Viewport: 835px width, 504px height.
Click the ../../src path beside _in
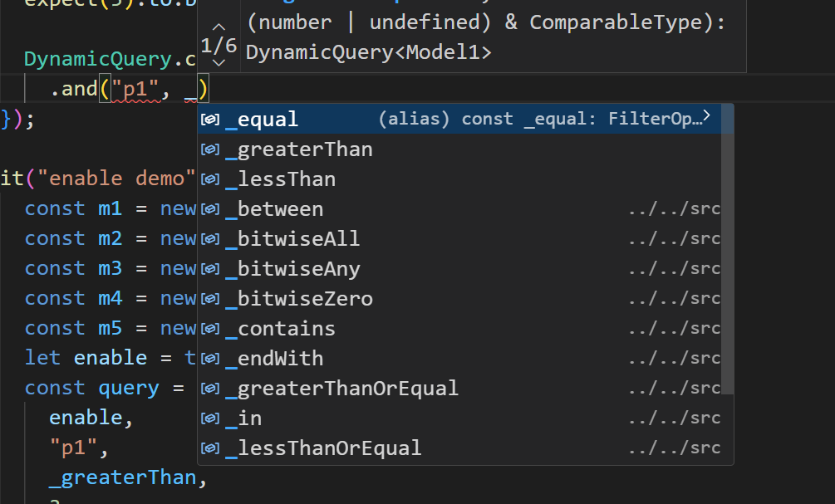pyautogui.click(x=674, y=418)
